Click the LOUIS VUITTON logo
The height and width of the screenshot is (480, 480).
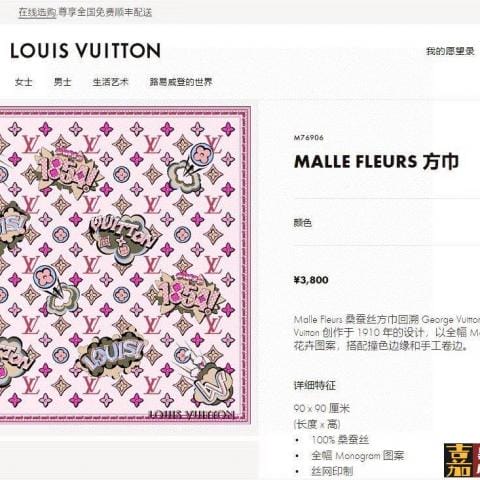85,51
